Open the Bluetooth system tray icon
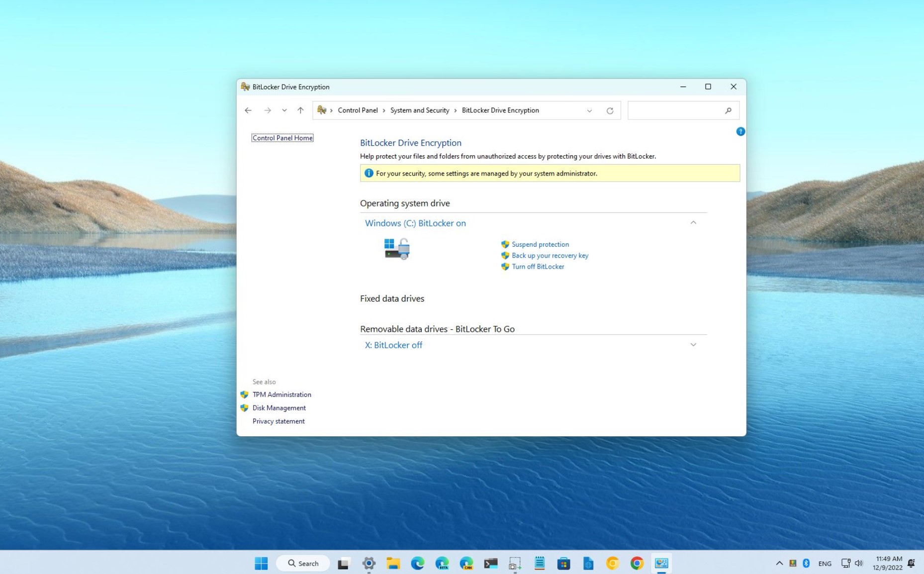Viewport: 924px width, 574px height. point(806,563)
